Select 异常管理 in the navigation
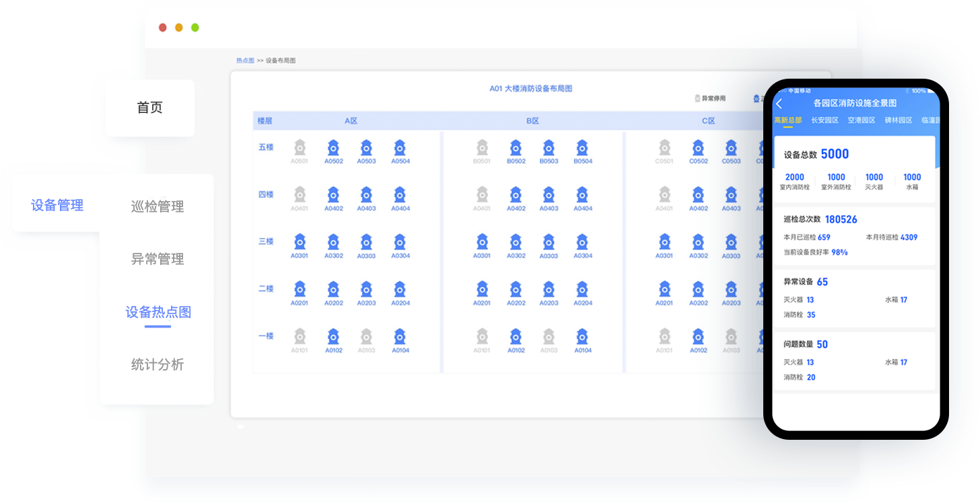 157,260
